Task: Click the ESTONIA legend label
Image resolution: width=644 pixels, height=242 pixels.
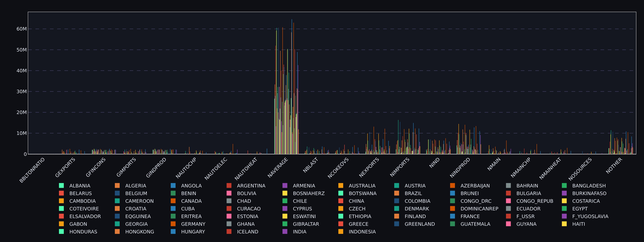Action: 248,216
